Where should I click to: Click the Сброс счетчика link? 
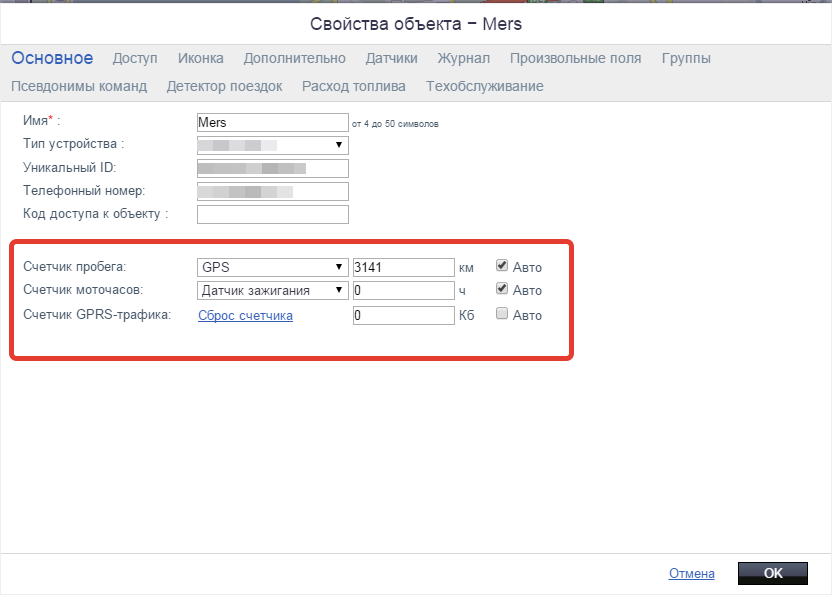click(x=245, y=315)
